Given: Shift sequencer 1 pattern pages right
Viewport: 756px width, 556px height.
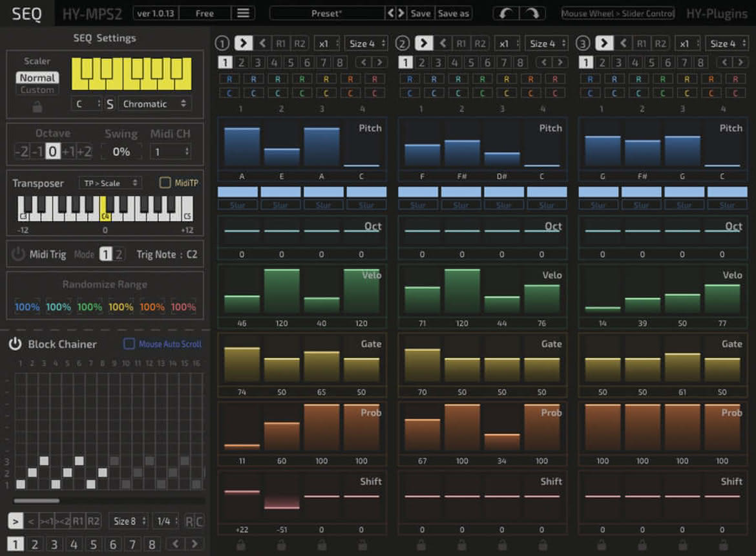Looking at the screenshot, I should pos(380,62).
